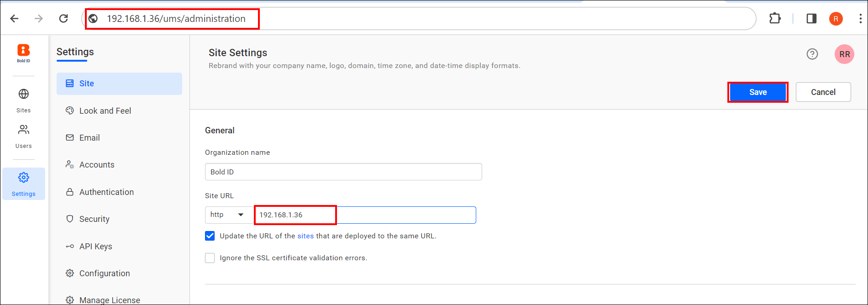Screen dimensions: 868x305
Task: Open the browser extensions puzzle icon
Action: 775,19
